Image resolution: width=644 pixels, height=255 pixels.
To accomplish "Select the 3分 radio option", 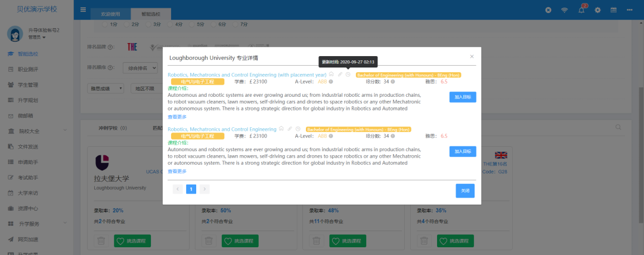I will [x=149, y=24].
